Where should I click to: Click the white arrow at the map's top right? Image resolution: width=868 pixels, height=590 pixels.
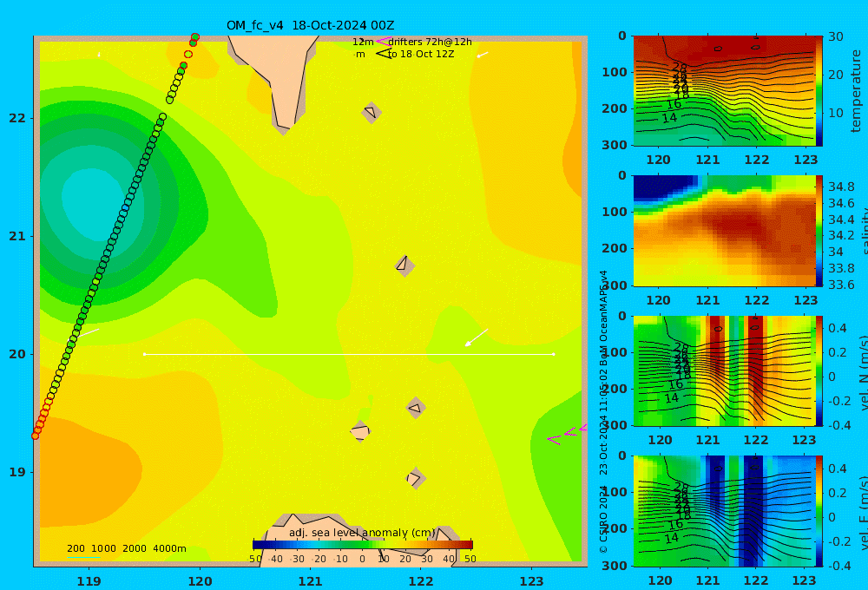[x=483, y=55]
